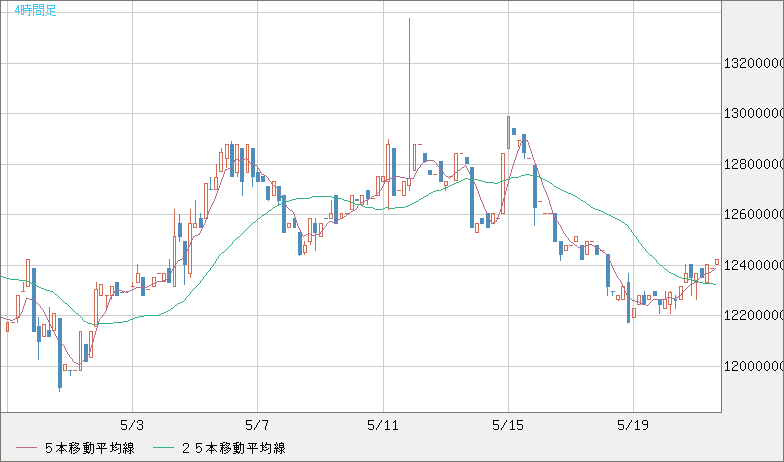Click the 5/3 date axis label

(x=132, y=426)
